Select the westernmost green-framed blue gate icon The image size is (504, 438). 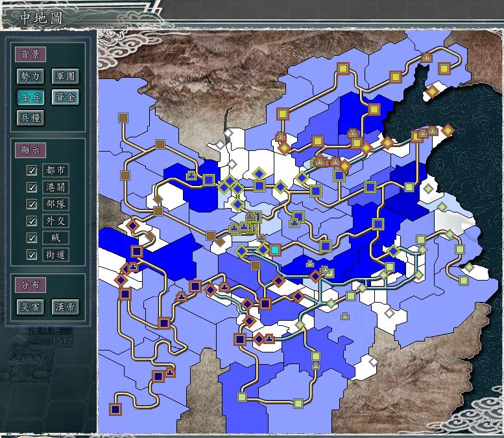(x=191, y=176)
